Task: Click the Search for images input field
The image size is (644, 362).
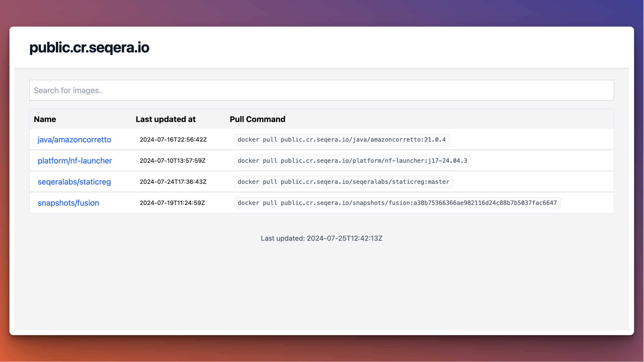Action: point(322,90)
